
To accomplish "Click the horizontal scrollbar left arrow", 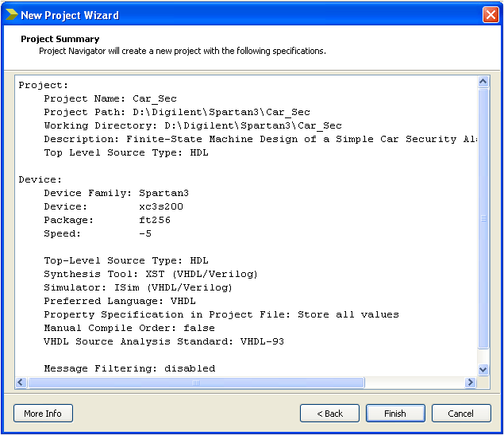I will pos(21,383).
